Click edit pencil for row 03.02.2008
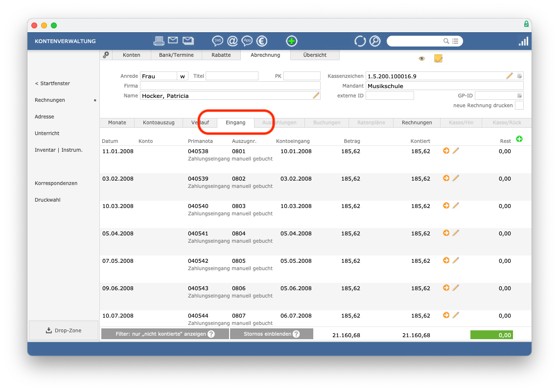Screen dimensions: 559x392 coord(456,178)
